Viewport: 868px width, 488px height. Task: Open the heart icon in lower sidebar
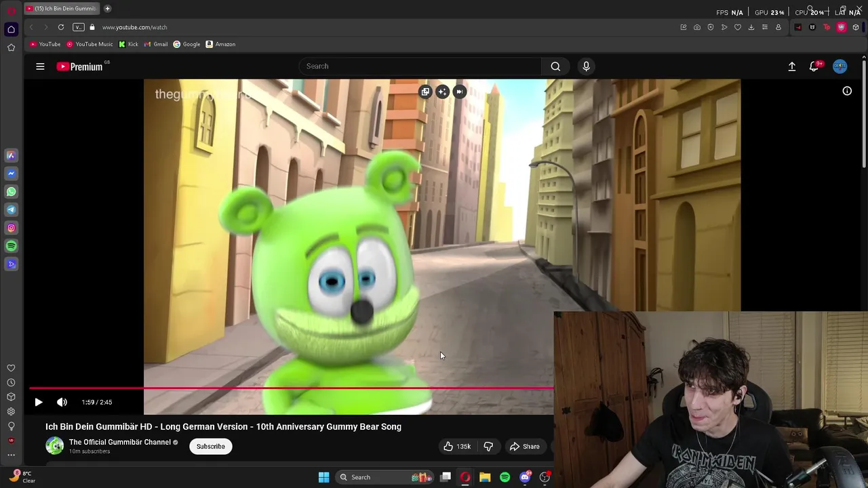[11, 368]
